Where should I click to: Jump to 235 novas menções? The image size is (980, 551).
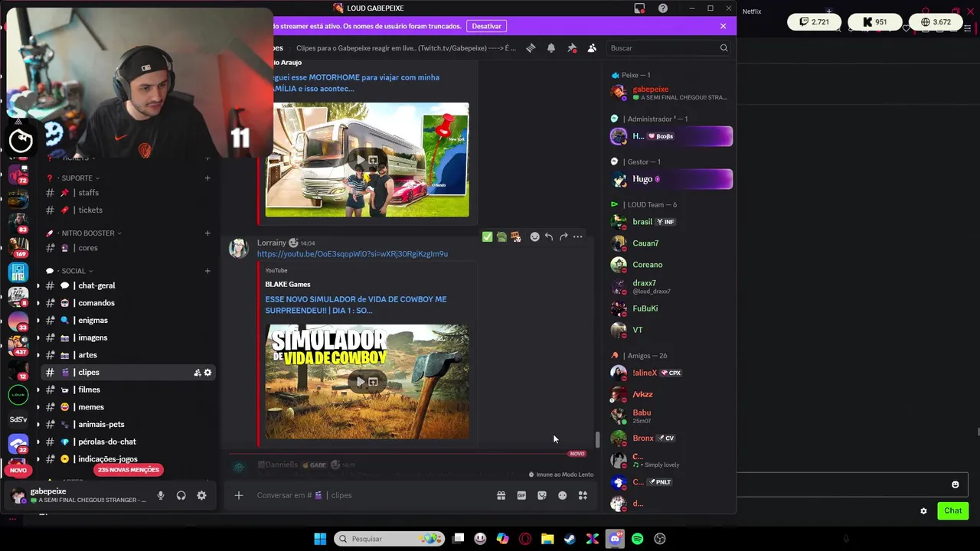(129, 470)
